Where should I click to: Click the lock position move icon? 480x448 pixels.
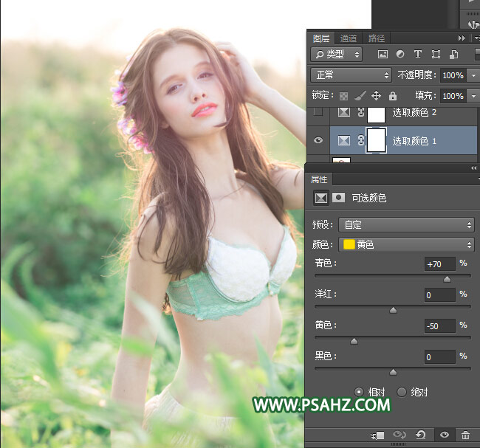tap(376, 96)
